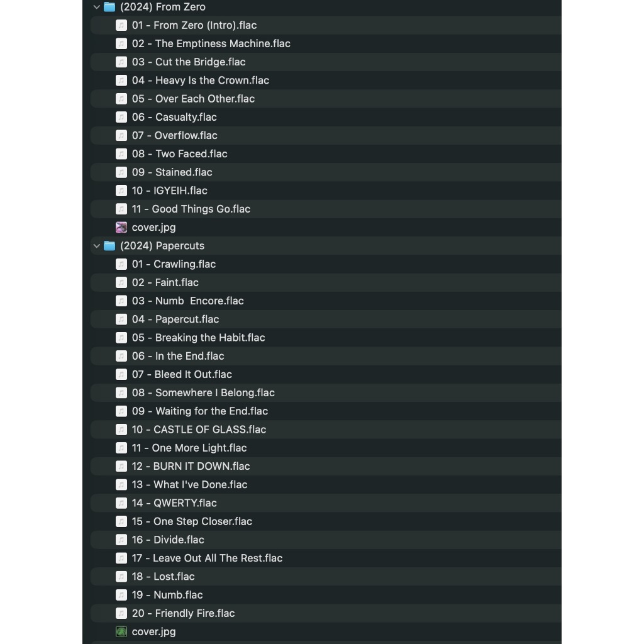
Task: Click audio icon next to 06 - In the End.flac
Action: pos(121,356)
